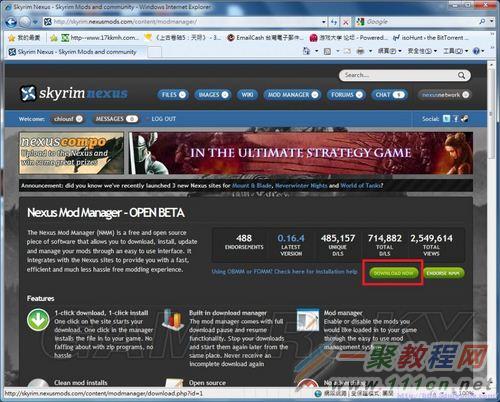
Task: Open the MESSAGES button
Action: [x=116, y=119]
